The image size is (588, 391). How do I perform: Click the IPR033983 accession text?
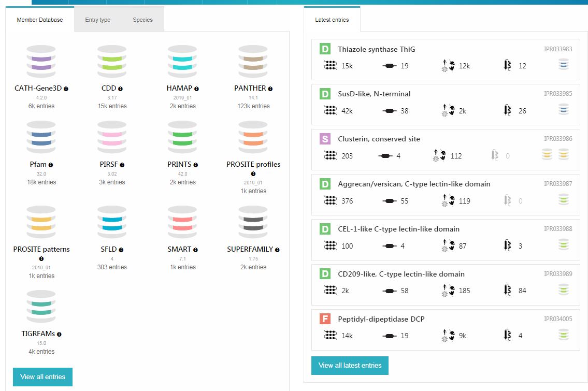point(558,49)
